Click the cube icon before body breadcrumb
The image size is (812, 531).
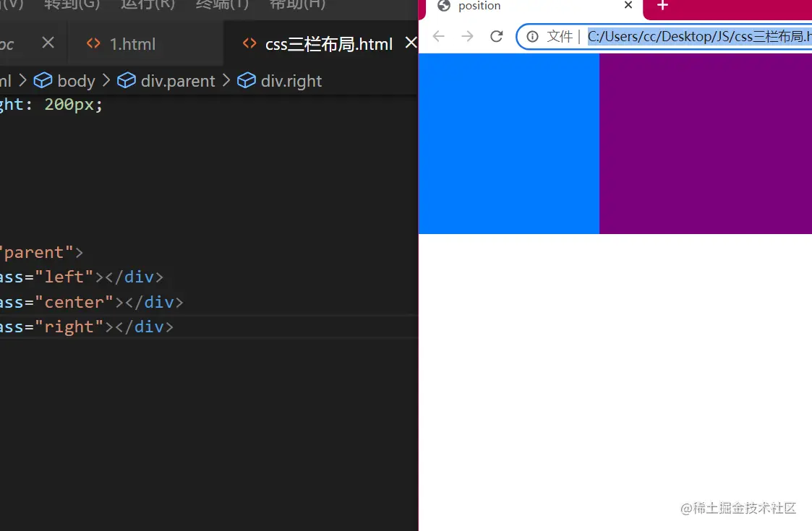coord(43,80)
